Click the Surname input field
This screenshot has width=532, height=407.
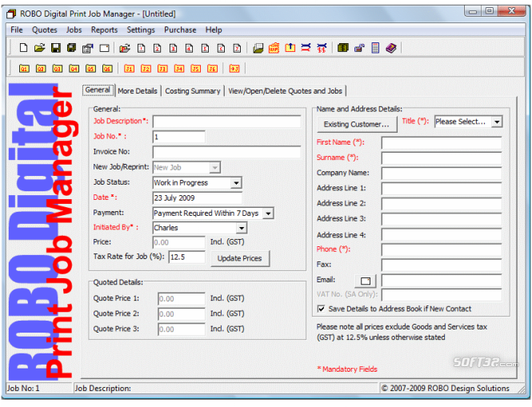pos(442,158)
